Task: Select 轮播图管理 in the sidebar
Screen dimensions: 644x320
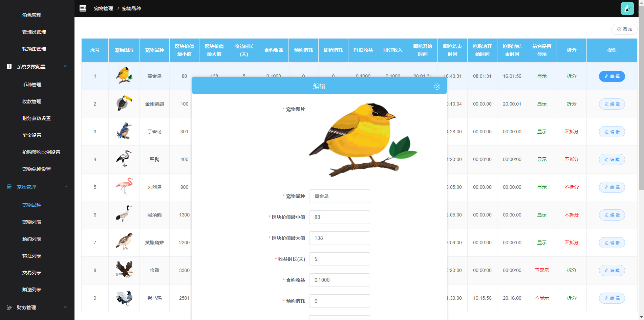Action: click(x=34, y=49)
